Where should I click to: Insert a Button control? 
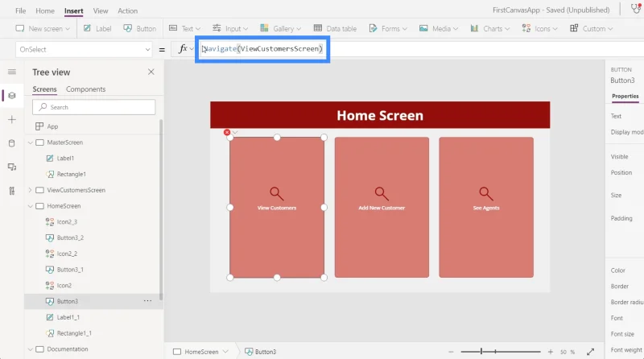tap(140, 28)
